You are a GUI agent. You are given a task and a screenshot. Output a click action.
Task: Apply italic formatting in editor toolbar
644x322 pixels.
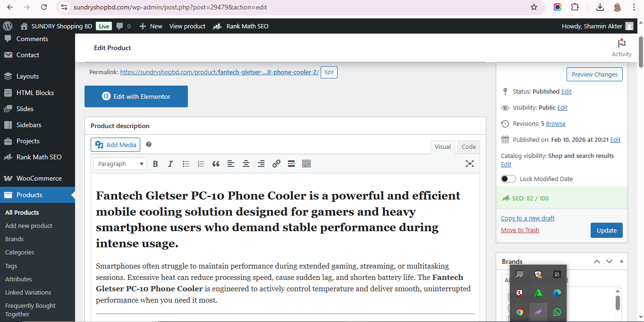tap(170, 164)
